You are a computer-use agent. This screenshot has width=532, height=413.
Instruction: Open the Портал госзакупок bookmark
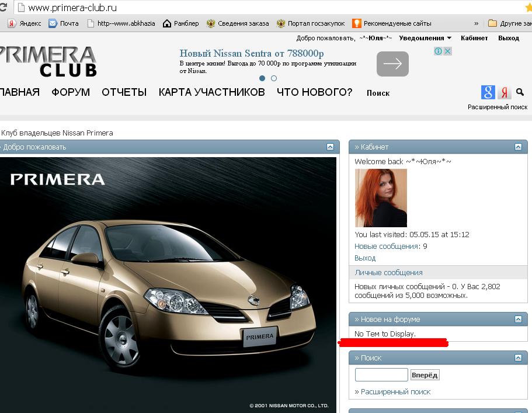[x=311, y=23]
